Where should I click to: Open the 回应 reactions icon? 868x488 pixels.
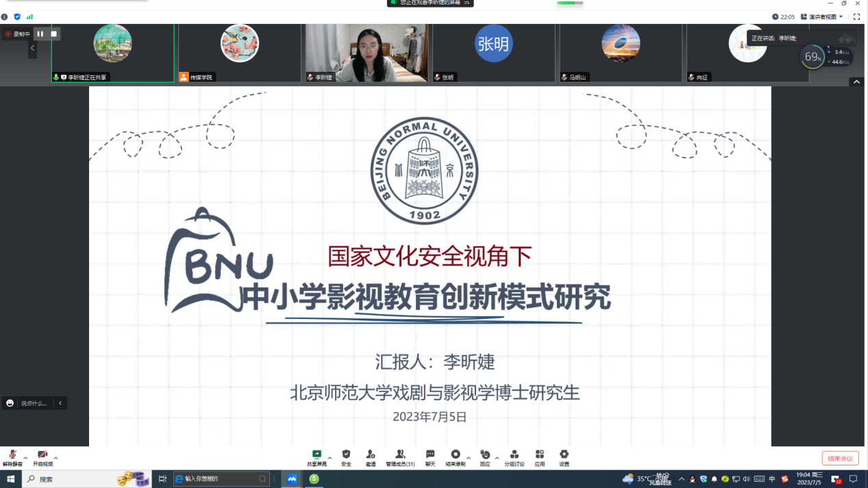485,457
